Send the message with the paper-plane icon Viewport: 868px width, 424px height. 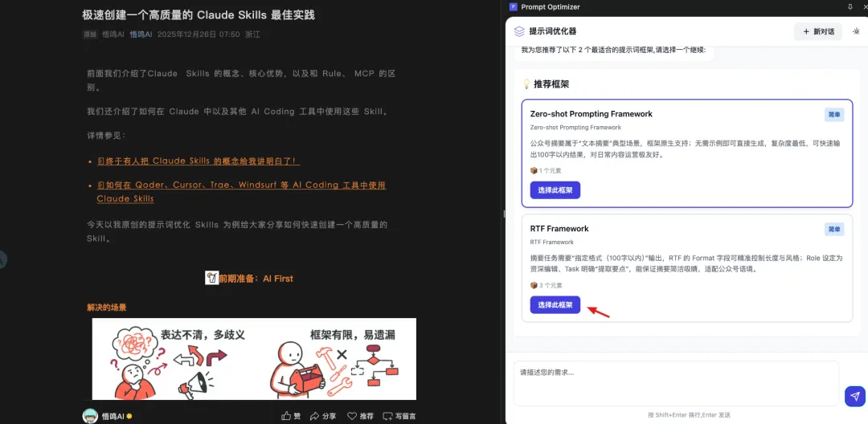[854, 397]
